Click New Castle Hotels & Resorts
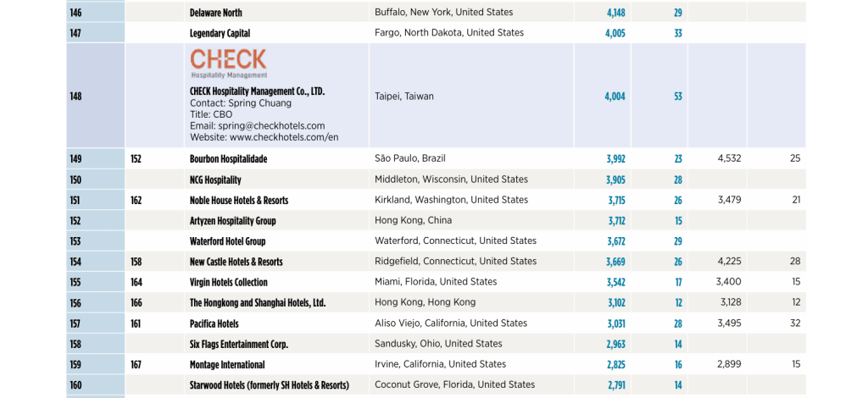This screenshot has height=398, width=868. [x=236, y=262]
